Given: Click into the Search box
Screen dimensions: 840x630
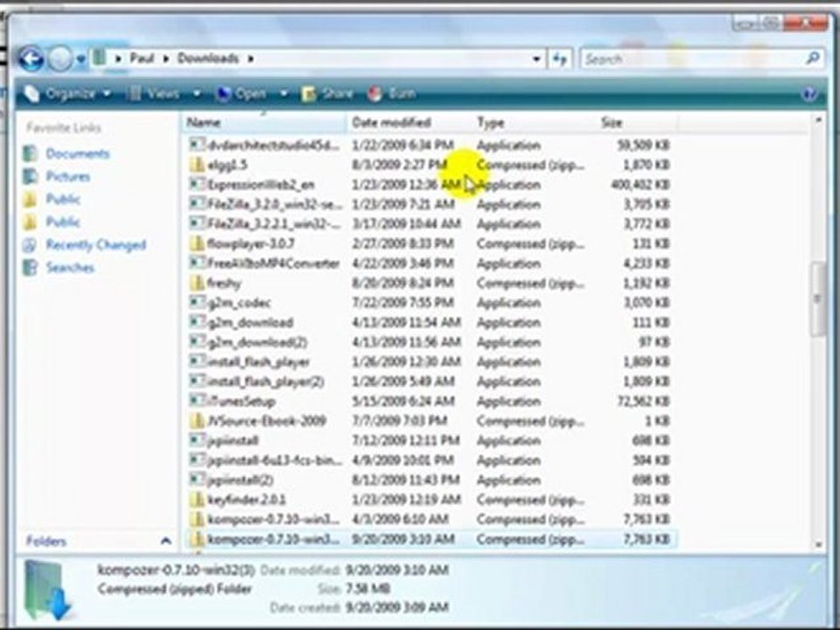Looking at the screenshot, I should pyautogui.click(x=691, y=59).
